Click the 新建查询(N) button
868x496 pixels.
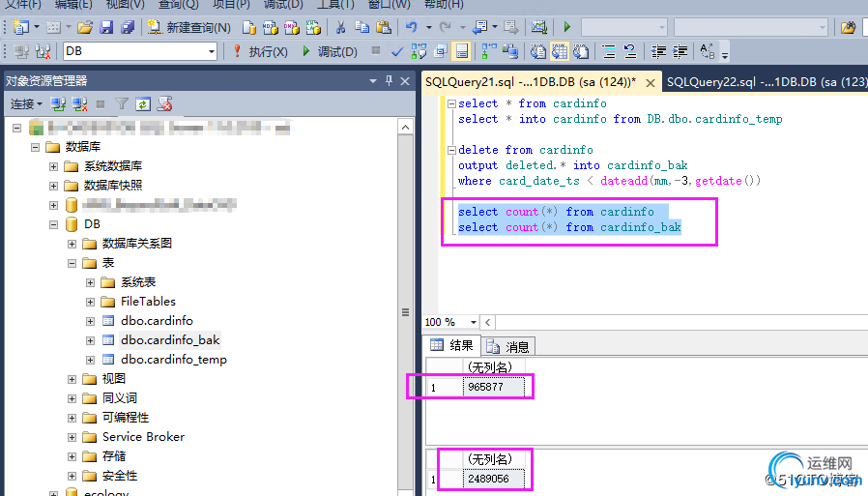pyautogui.click(x=188, y=27)
